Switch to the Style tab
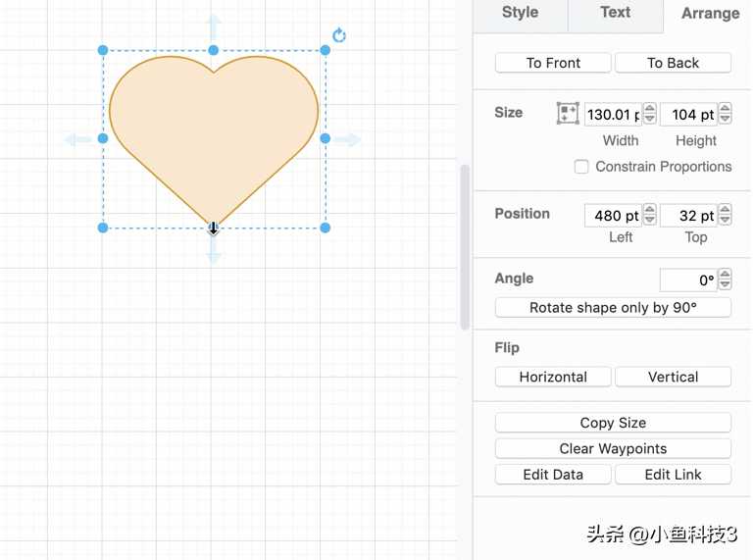This screenshot has height=560, width=754. 520,13
